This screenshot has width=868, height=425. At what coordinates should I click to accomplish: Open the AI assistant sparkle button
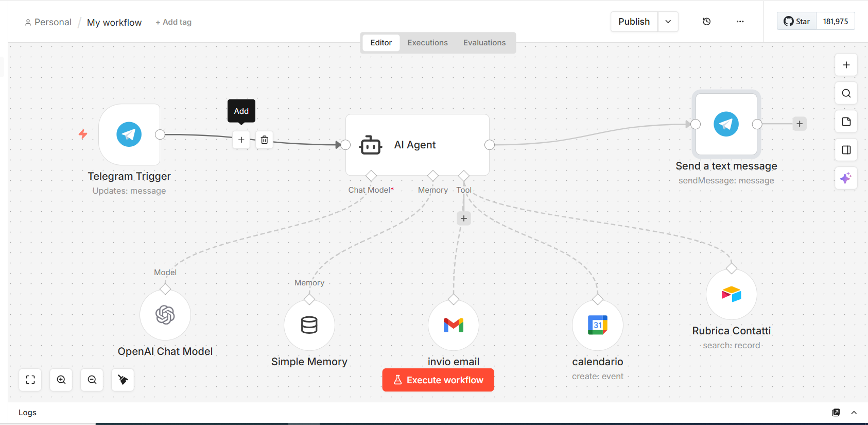pos(846,178)
